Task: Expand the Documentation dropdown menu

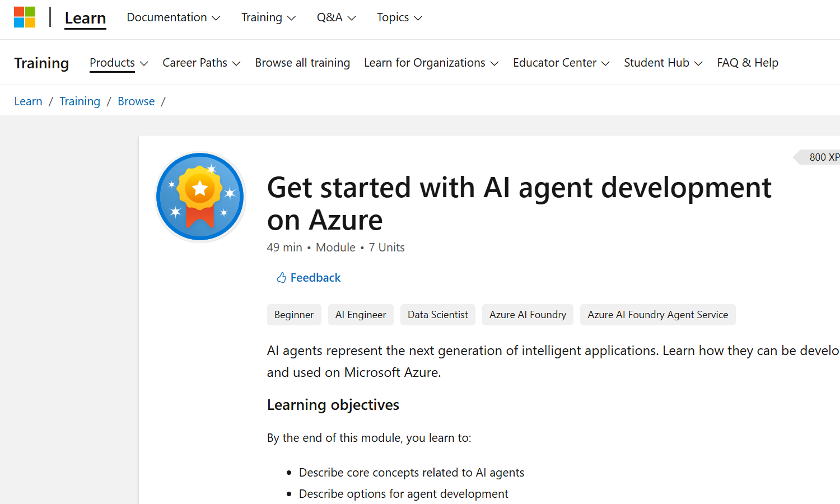Action: (x=173, y=17)
